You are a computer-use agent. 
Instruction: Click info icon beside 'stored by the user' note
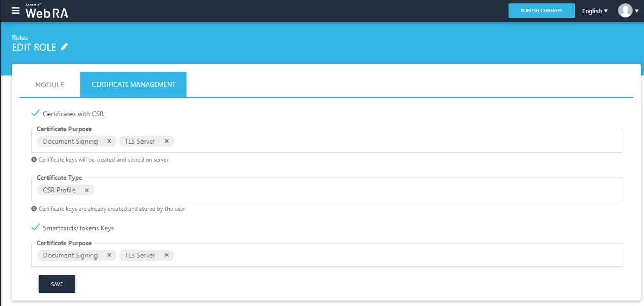click(34, 209)
